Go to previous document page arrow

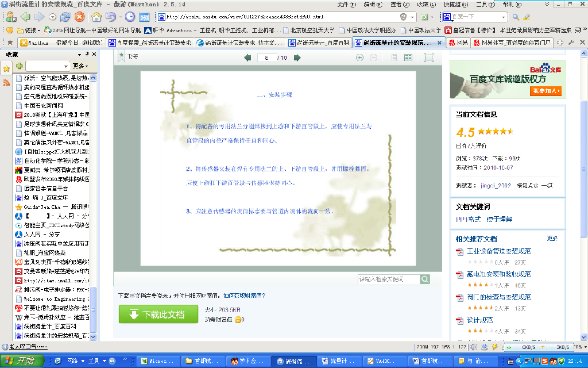247,57
